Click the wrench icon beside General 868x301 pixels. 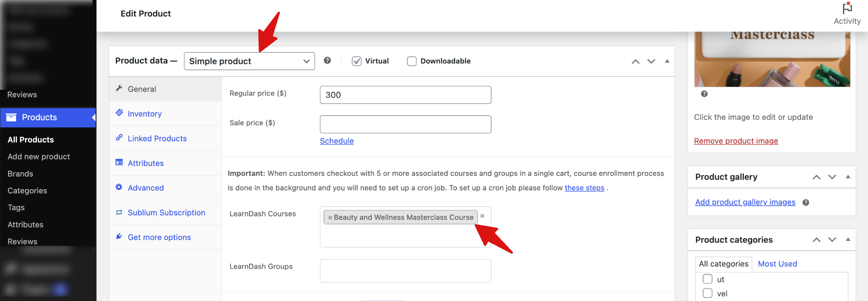pos(119,88)
